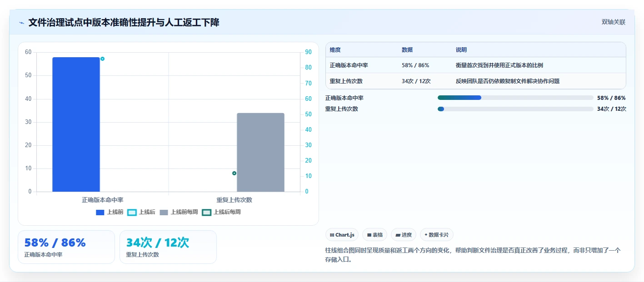Screen dimensions: 644x282
Task: Click the green point near the gray bar
Action: [x=234, y=173]
